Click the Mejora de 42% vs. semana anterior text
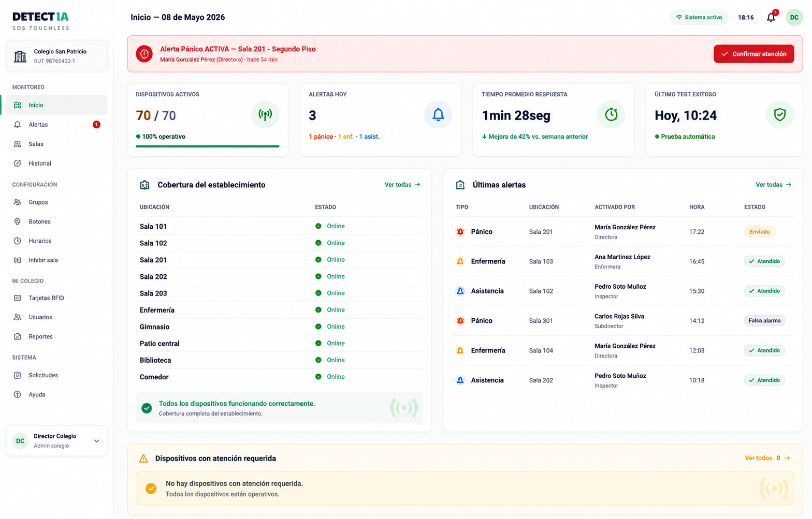812x519 pixels. 538,137
